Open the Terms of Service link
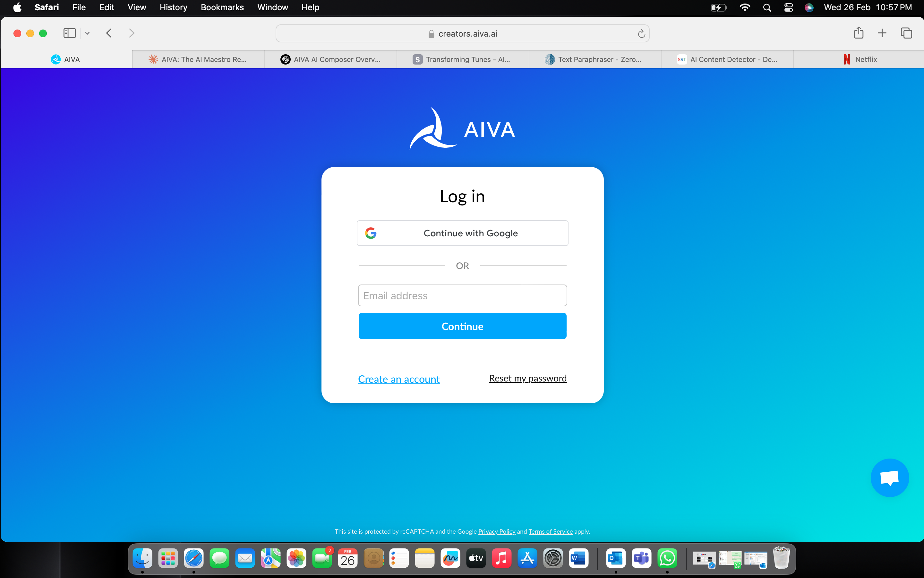The image size is (924, 578). pyautogui.click(x=551, y=531)
